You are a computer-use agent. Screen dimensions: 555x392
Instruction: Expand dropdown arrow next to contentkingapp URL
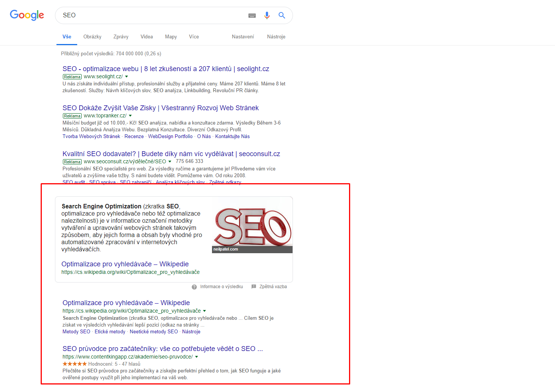[x=197, y=357]
